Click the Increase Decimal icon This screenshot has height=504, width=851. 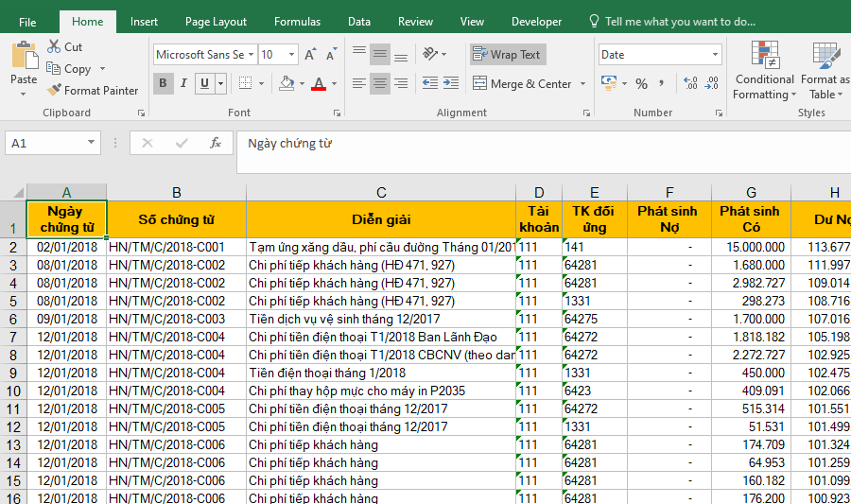click(689, 84)
